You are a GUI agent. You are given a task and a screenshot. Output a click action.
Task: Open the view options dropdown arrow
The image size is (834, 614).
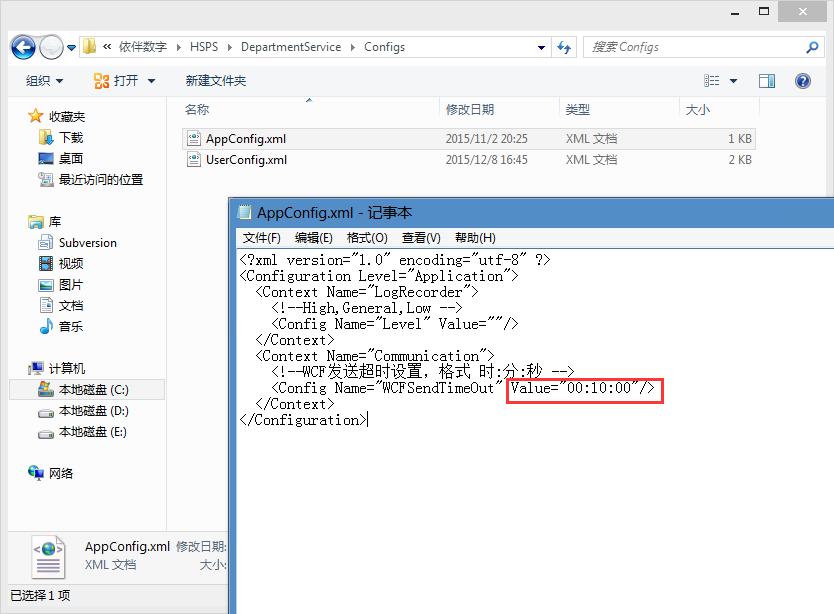[x=734, y=81]
